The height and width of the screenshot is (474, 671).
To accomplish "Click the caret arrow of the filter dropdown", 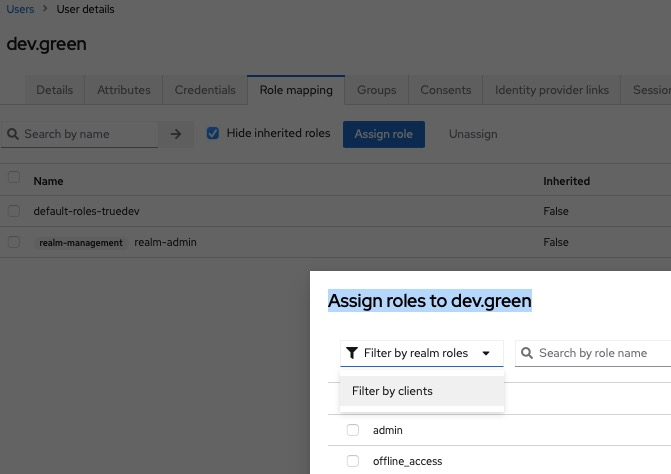I will [486, 353].
